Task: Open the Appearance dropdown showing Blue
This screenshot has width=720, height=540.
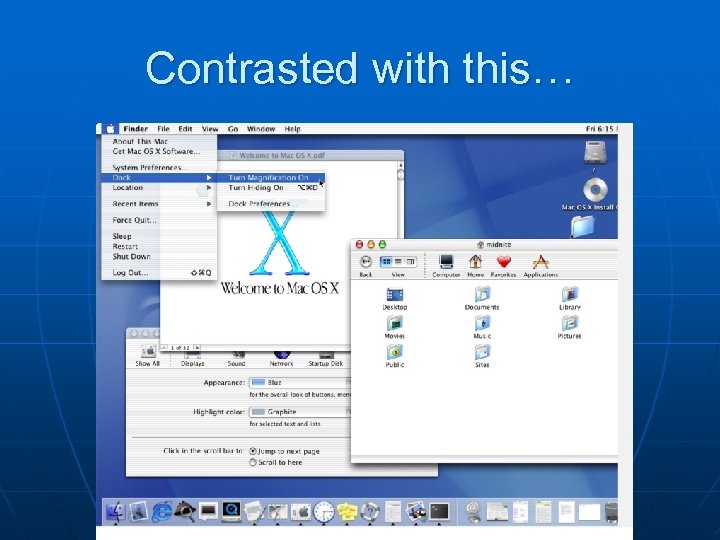Action: pos(300,382)
